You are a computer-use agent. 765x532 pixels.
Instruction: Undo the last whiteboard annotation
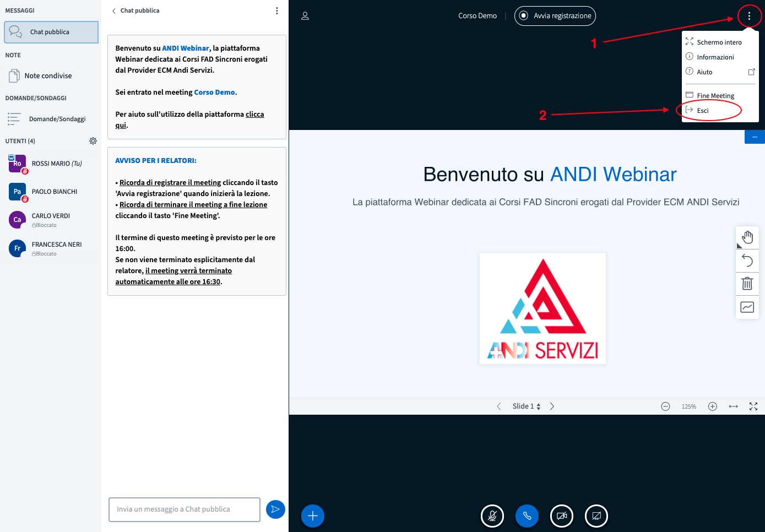coord(747,260)
